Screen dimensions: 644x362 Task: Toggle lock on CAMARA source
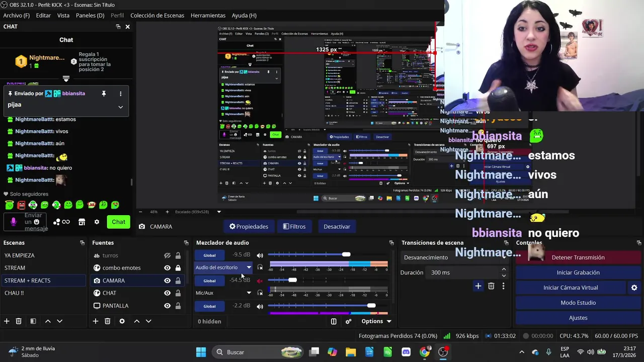point(178,281)
